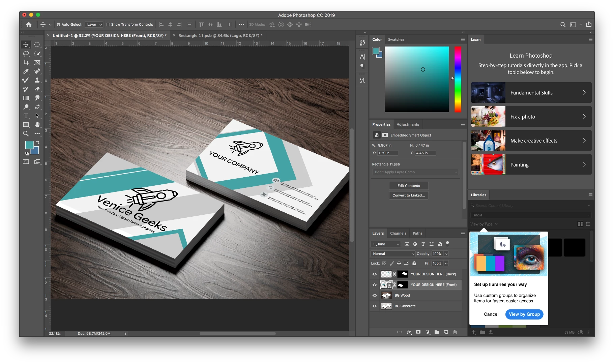Viewport: 614px width, 364px height.
Task: Hide the YOUR DESIGN HERE (Back) layer
Action: (375, 274)
